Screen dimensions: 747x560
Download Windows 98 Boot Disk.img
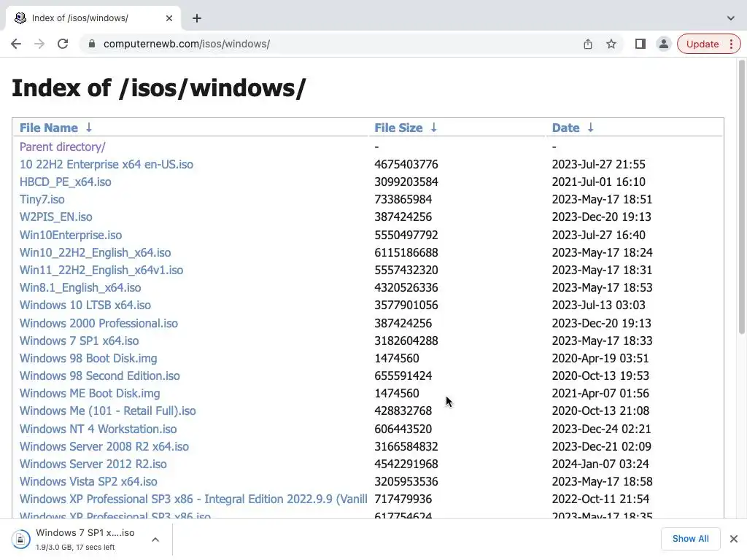click(x=88, y=358)
